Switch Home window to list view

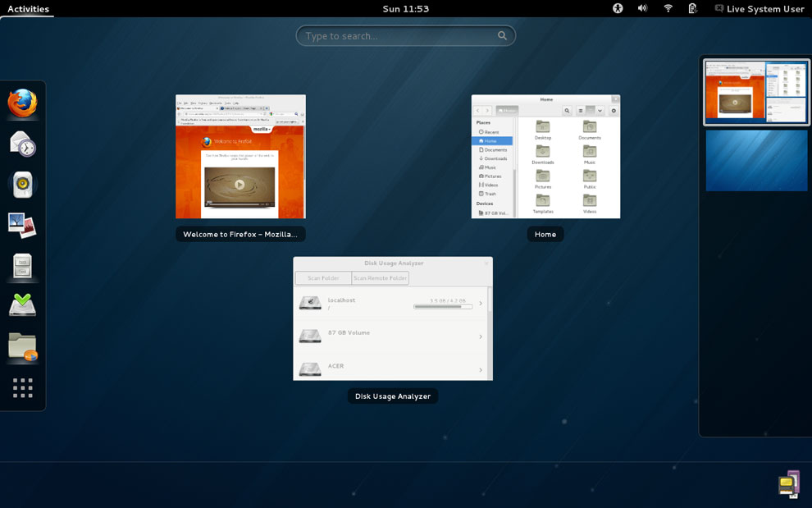581,111
